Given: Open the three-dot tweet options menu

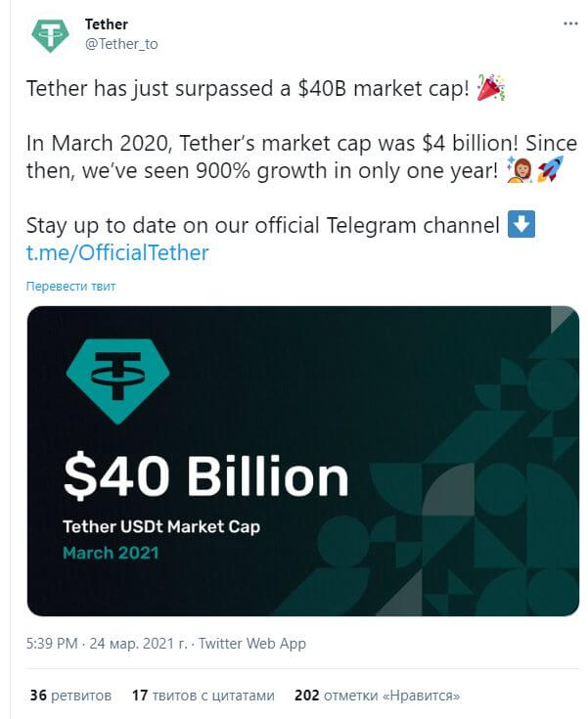Looking at the screenshot, I should point(570,23).
